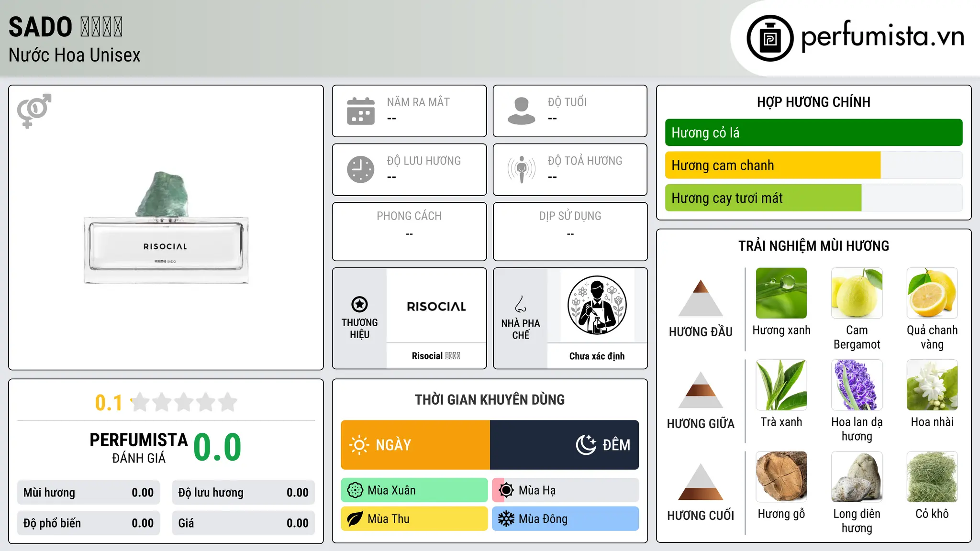The width and height of the screenshot is (980, 551).
Task: Click the nose icon above Nhà pha chế
Action: [x=521, y=304]
